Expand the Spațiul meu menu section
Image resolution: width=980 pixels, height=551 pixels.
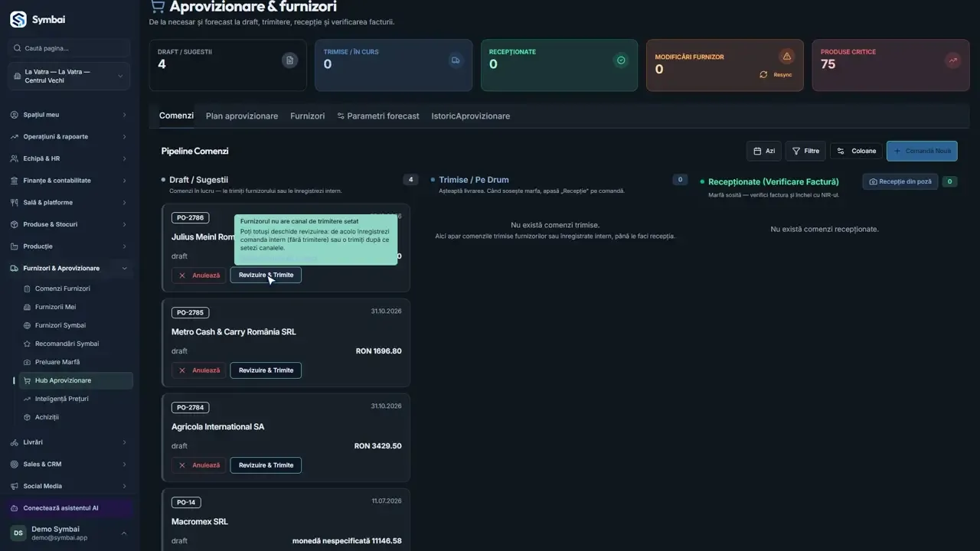click(70, 115)
